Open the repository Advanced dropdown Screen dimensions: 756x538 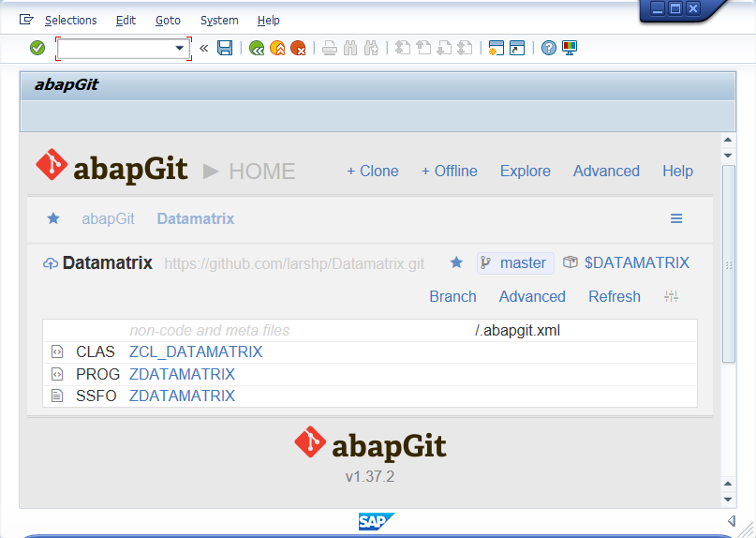point(532,296)
